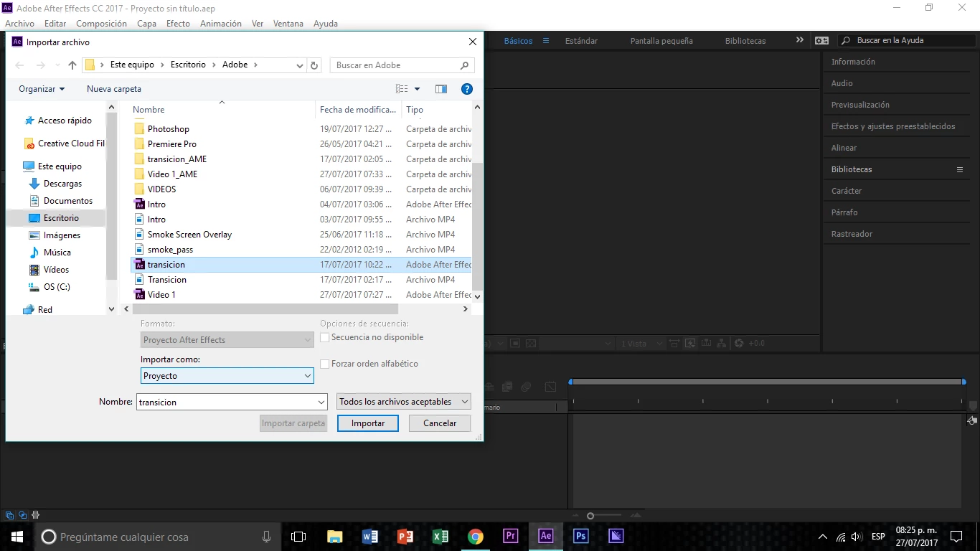Open the view options dropdown arrow

pyautogui.click(x=418, y=89)
